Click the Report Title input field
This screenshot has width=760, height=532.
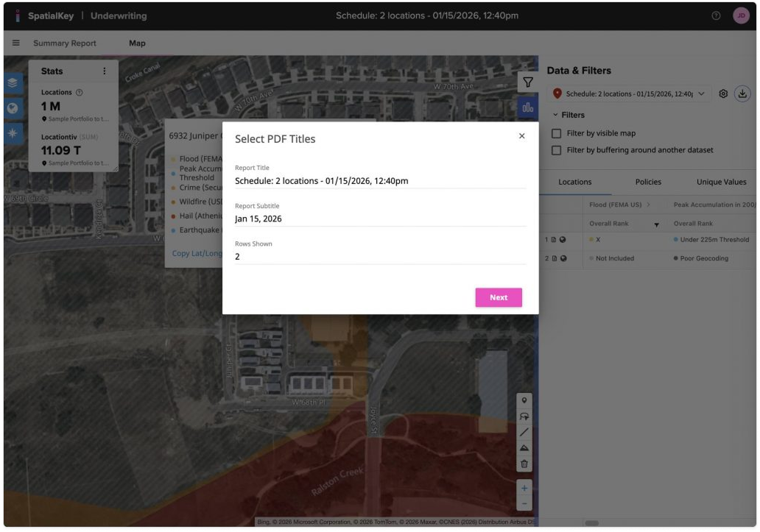(380, 180)
